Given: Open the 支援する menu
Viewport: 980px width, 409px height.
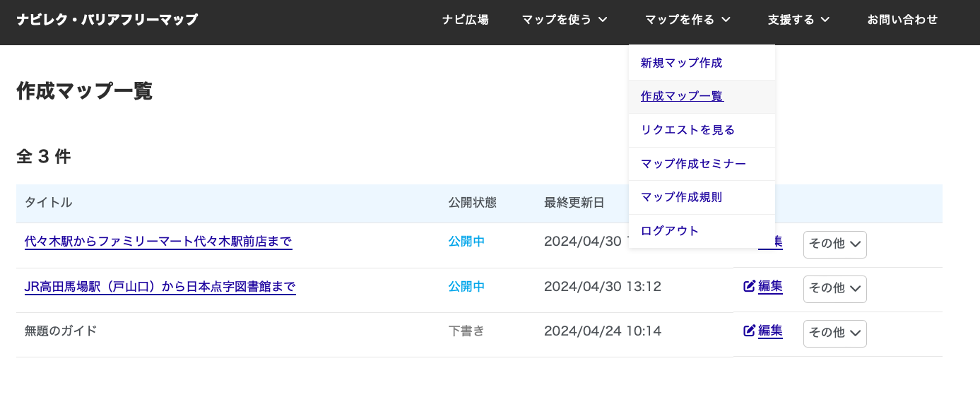Looking at the screenshot, I should [x=798, y=20].
